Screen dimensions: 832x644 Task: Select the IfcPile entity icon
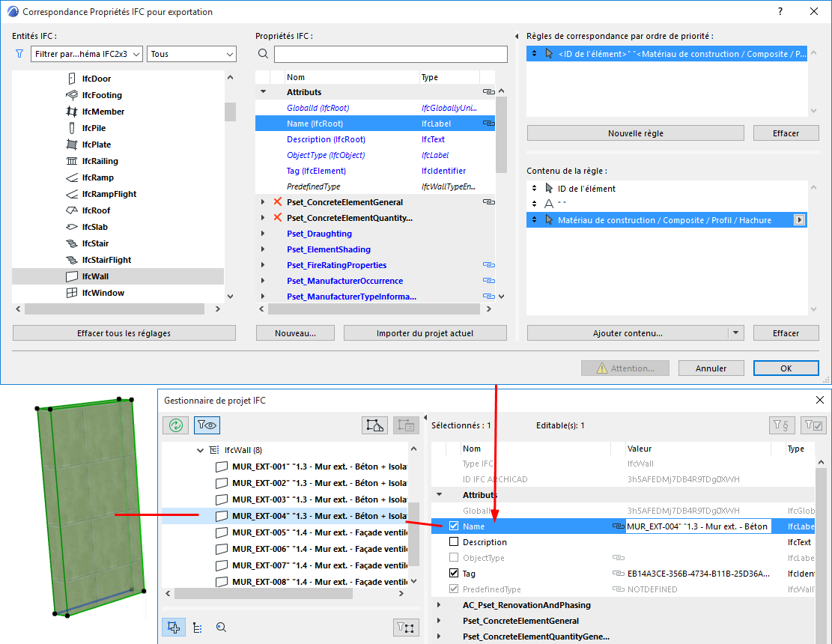72,128
